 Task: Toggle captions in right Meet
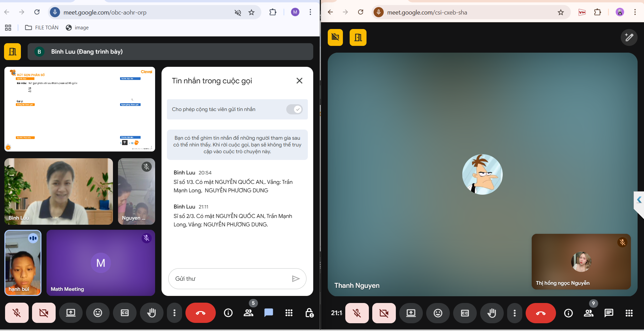[465, 313]
